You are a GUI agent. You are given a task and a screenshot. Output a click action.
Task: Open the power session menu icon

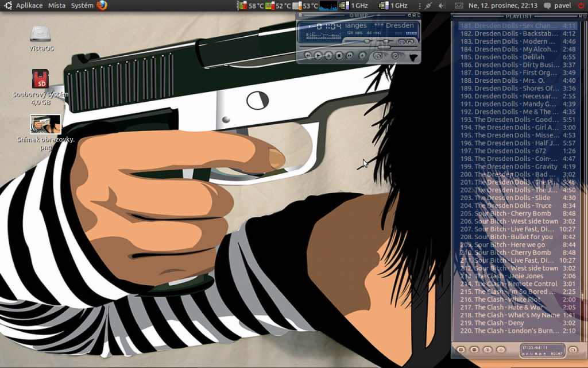581,6
